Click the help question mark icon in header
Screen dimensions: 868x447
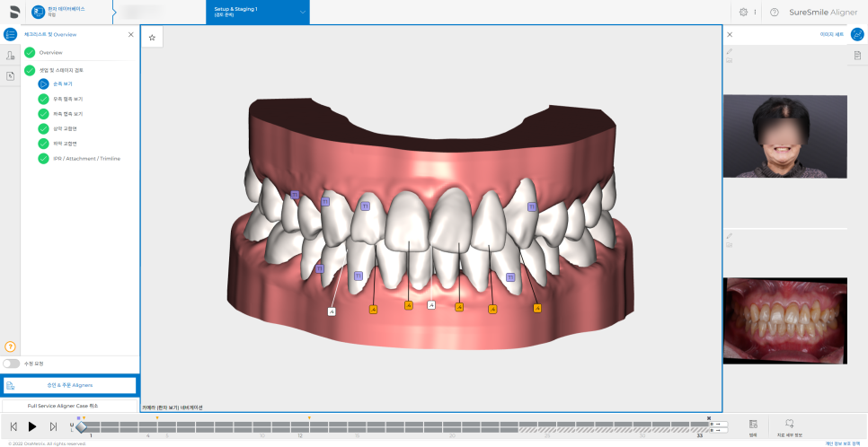(774, 12)
